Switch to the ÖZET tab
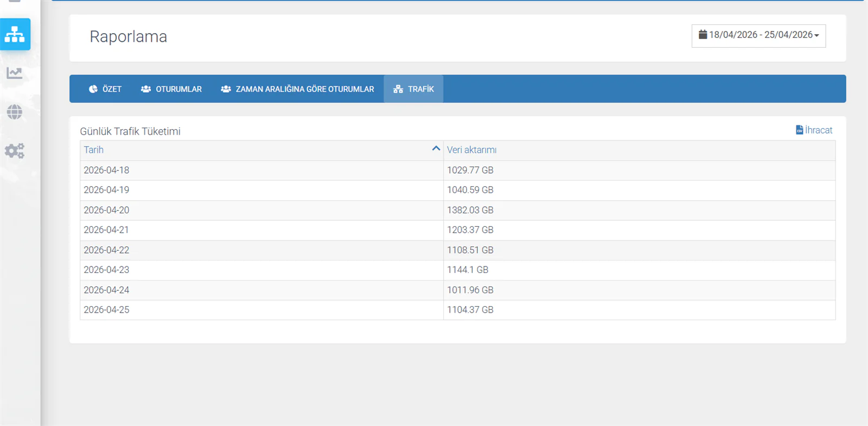Screen dimensions: 868x426 (105, 89)
